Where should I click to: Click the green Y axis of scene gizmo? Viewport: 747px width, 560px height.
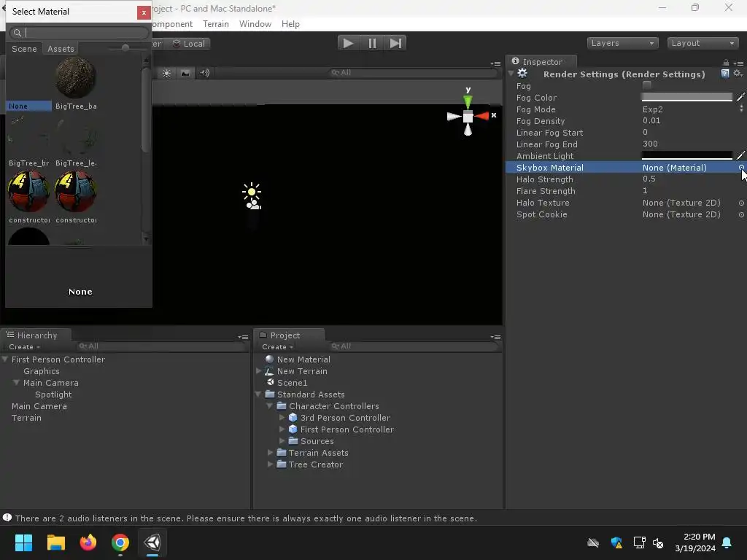coord(468,101)
